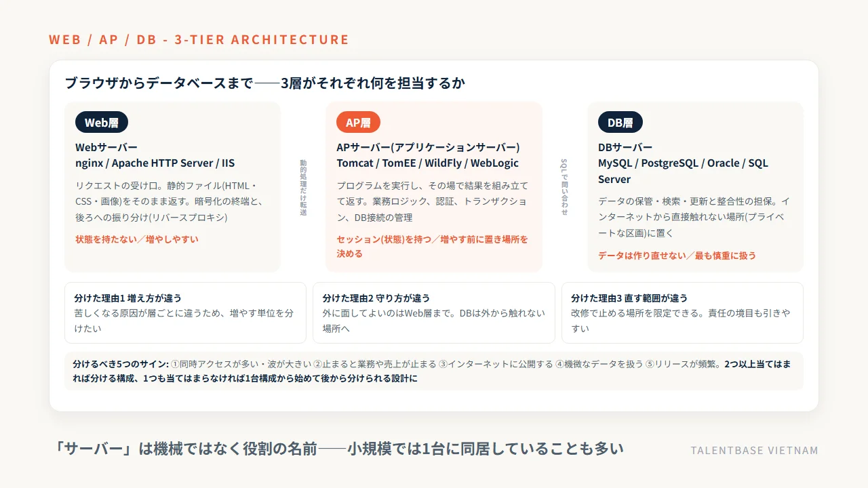Click the TALENTBASE VIETNAM footer label
The height and width of the screenshot is (488, 868).
[754, 451]
